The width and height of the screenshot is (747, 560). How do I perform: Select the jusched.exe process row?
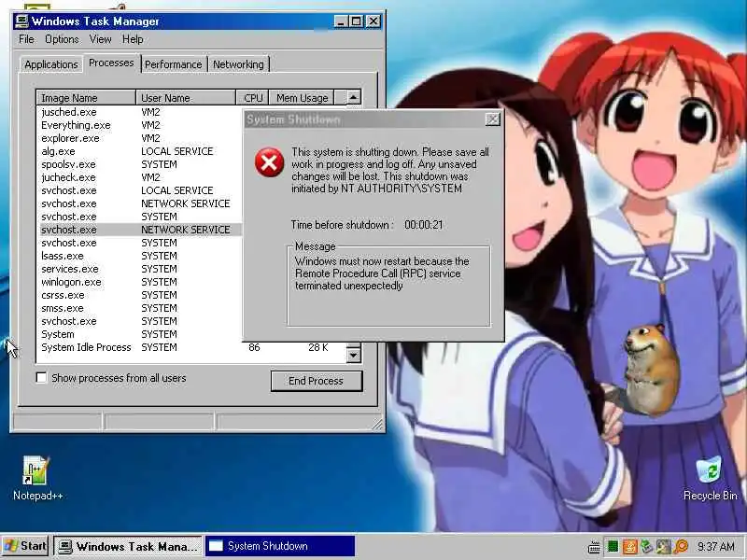(x=141, y=112)
